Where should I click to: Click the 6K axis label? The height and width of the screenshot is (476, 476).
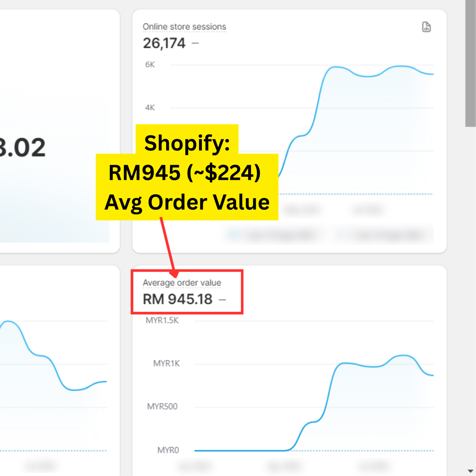pos(150,64)
